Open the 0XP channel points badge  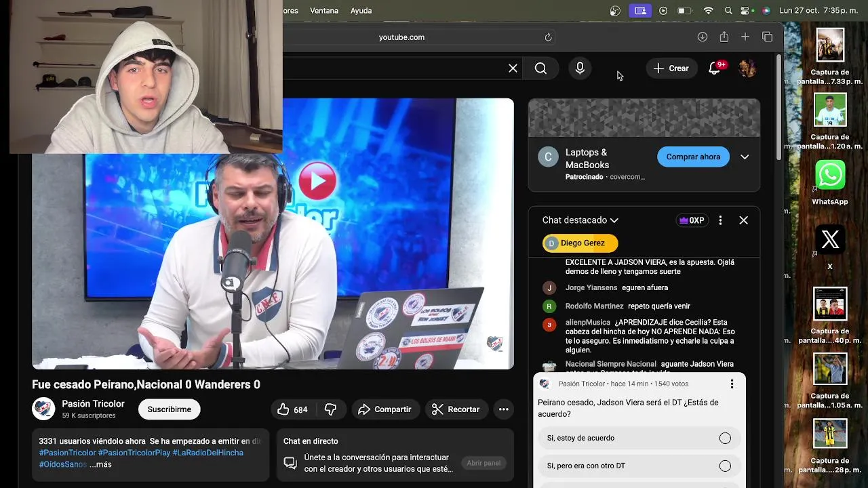pos(692,220)
